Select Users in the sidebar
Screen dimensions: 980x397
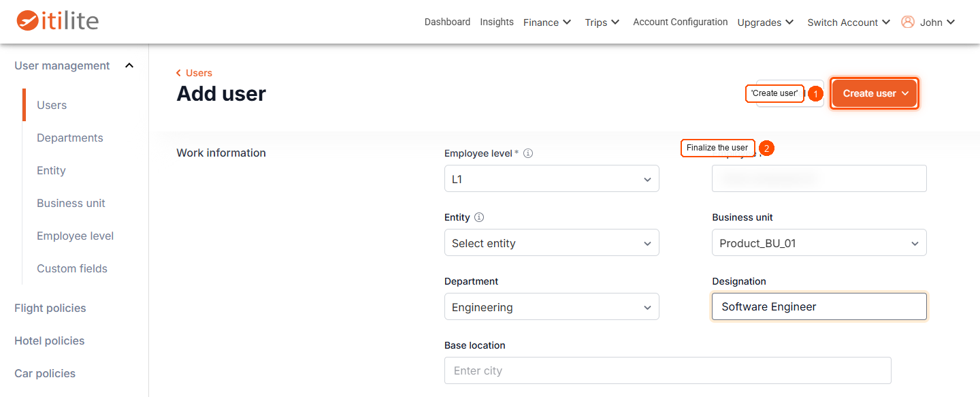point(52,105)
